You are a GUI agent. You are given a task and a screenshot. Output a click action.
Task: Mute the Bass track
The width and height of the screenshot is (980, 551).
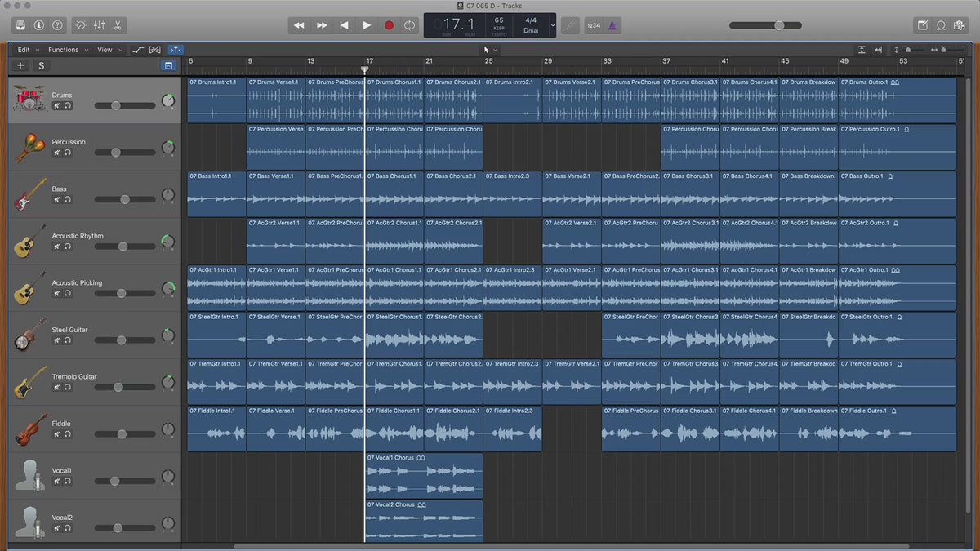pos(57,199)
